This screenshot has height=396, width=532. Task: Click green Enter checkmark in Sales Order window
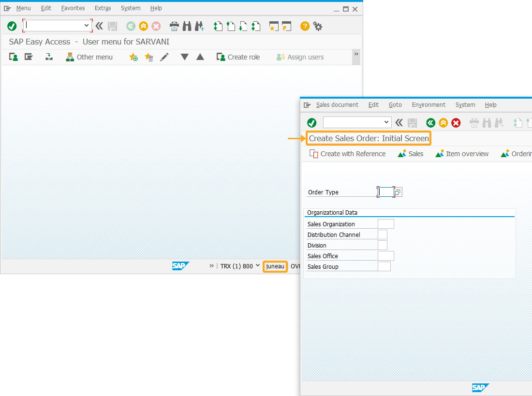[312, 122]
